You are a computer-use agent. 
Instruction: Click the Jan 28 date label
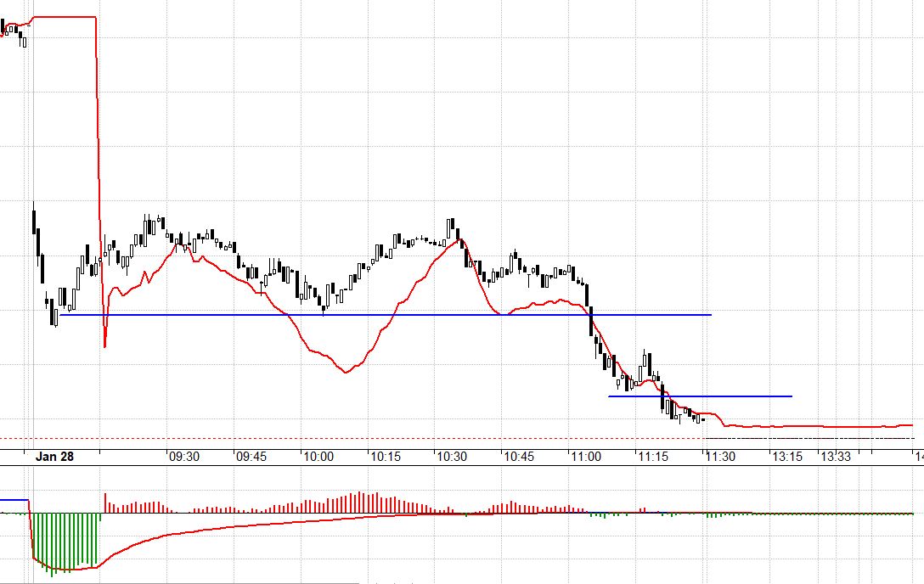(55, 456)
